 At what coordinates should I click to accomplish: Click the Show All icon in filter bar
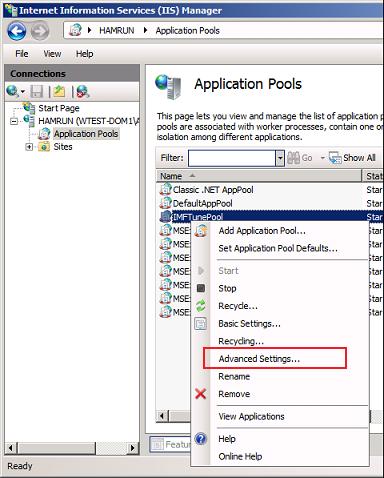pos(335,158)
